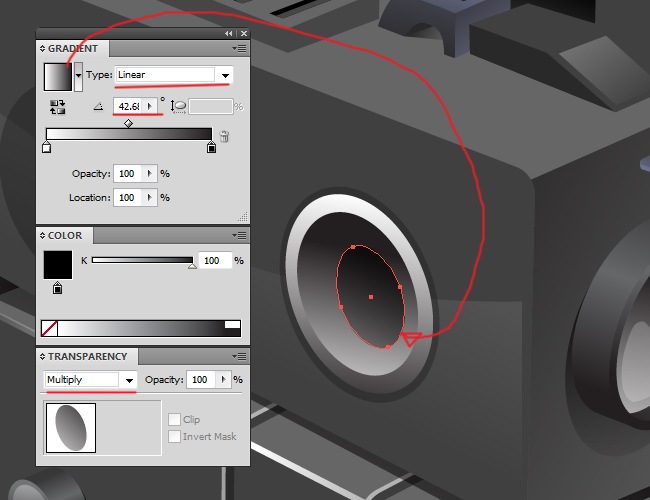Open the gradient stop Opacity arrow

150,174
